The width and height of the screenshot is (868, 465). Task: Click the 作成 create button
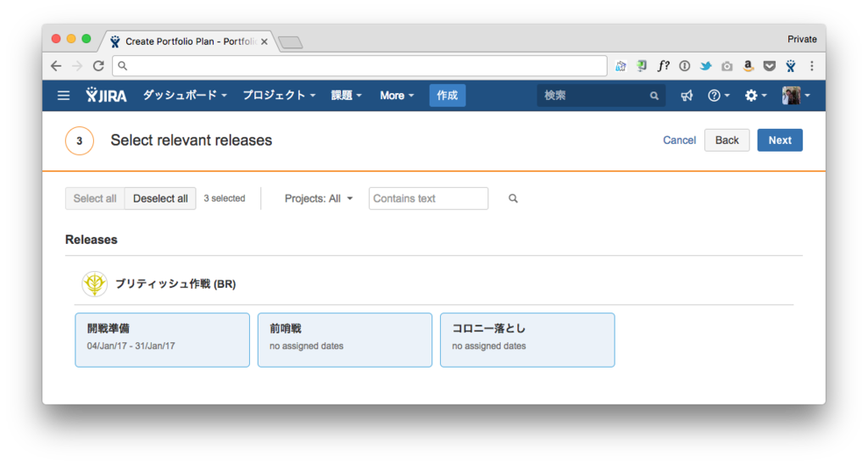pyautogui.click(x=448, y=95)
